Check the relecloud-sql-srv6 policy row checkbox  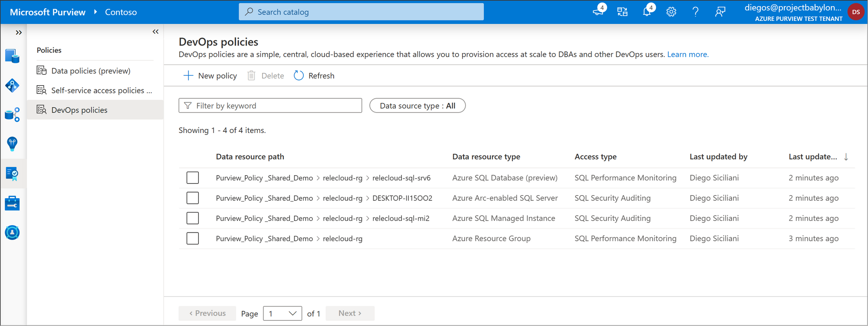coord(193,178)
